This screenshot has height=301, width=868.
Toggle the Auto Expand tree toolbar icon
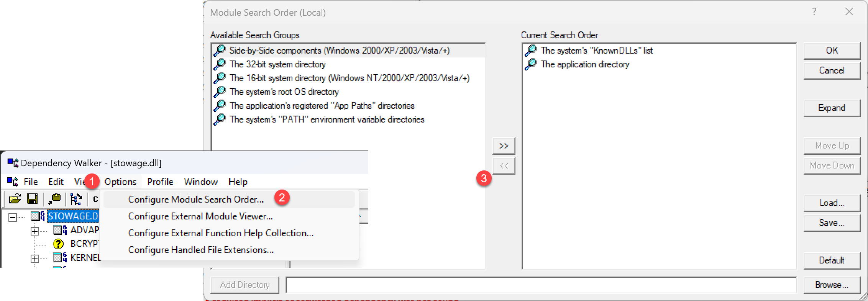(76, 199)
